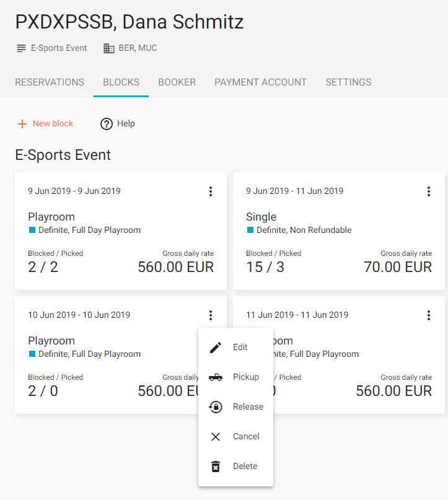The image size is (448, 500).
Task: Click 560.00 EUR rate on 9 Jun card
Action: point(176,267)
